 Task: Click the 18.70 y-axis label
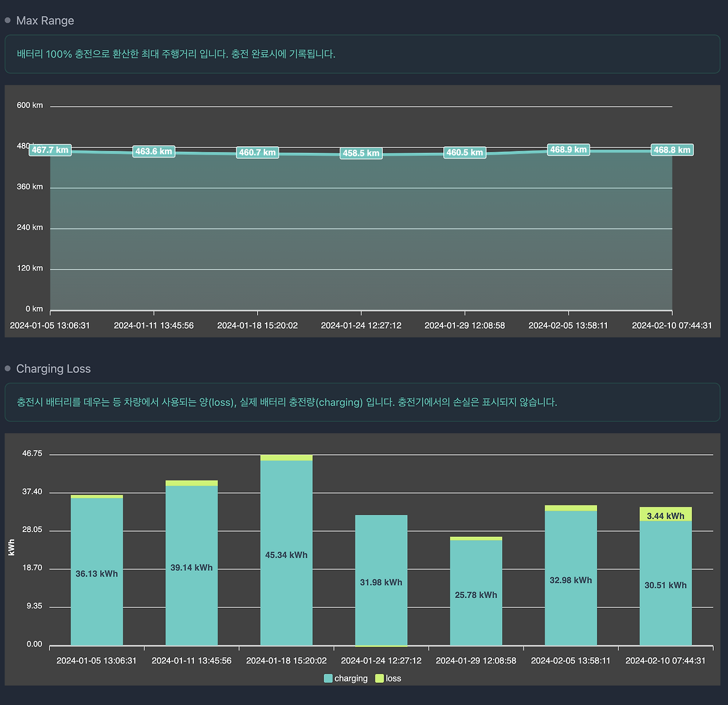point(32,567)
